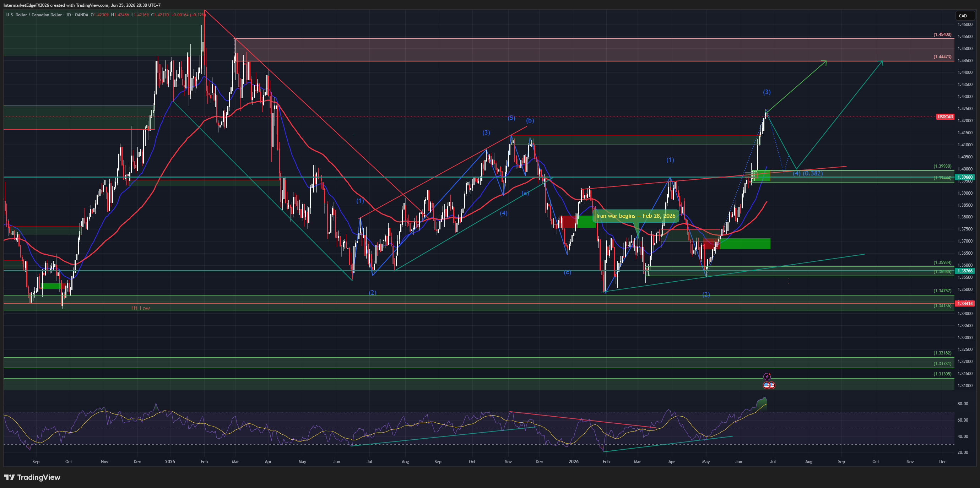Select the blue (a) wave label

pyautogui.click(x=525, y=193)
